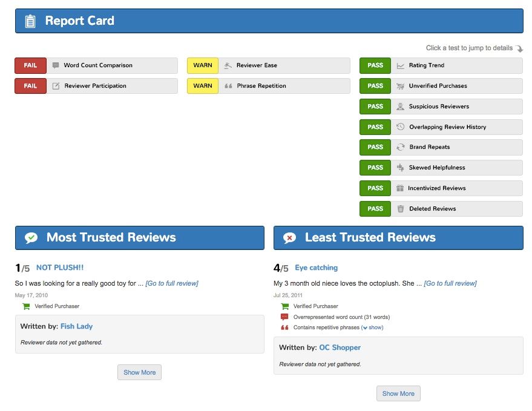This screenshot has width=532, height=411.
Task: Click the green cart icon under NOT PLUSH!! review
Action: point(26,306)
